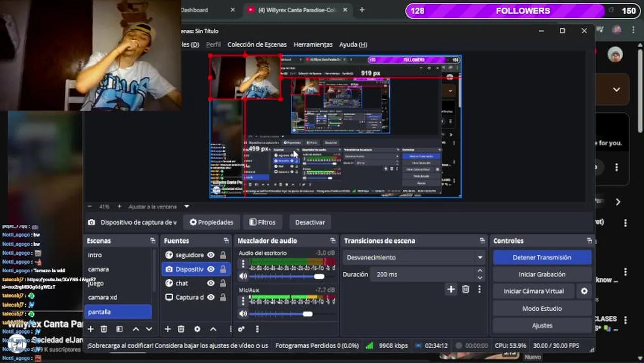Open scene filters icon in Escenas toolbar
Screen dimensions: 644x363
coord(119,329)
